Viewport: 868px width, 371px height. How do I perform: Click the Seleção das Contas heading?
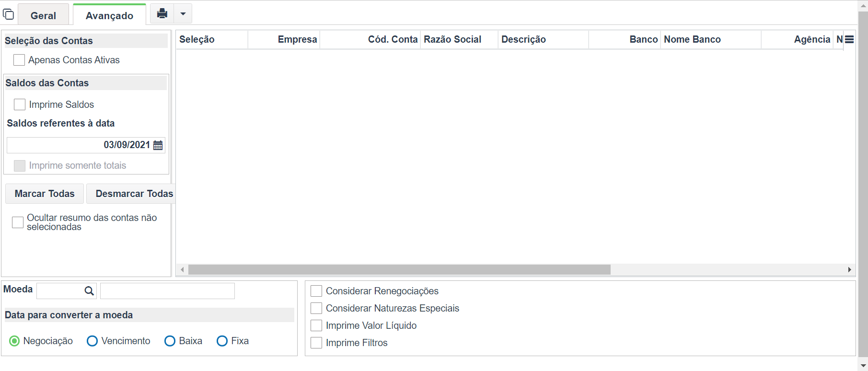pos(49,41)
